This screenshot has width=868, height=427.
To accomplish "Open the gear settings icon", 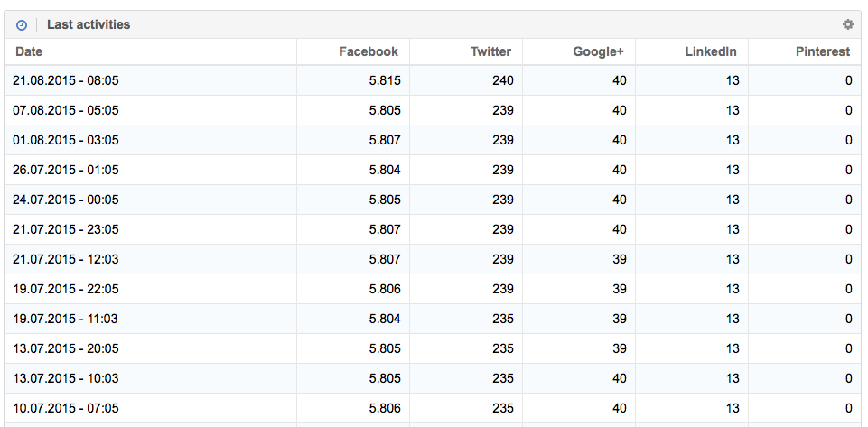I will point(847,25).
